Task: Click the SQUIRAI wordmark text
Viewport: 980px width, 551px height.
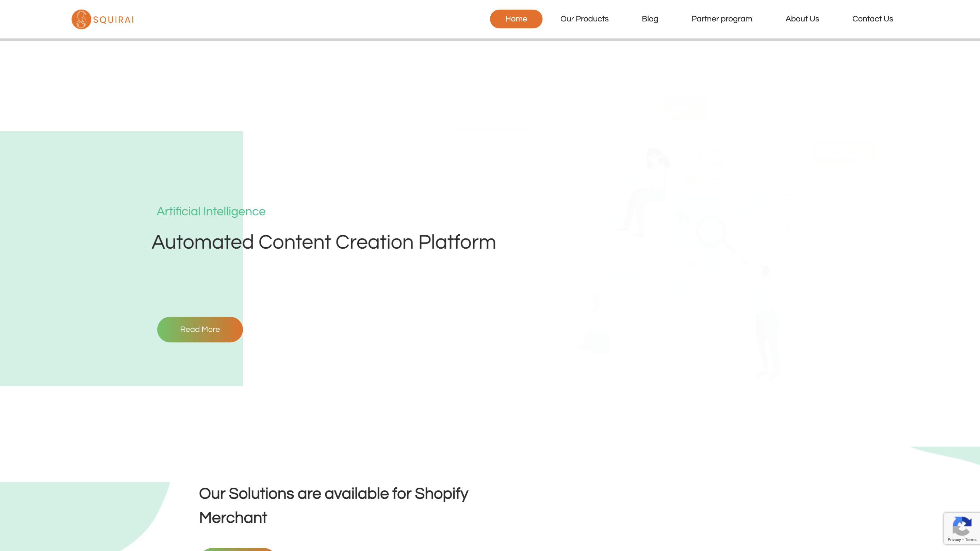Action: click(x=113, y=20)
